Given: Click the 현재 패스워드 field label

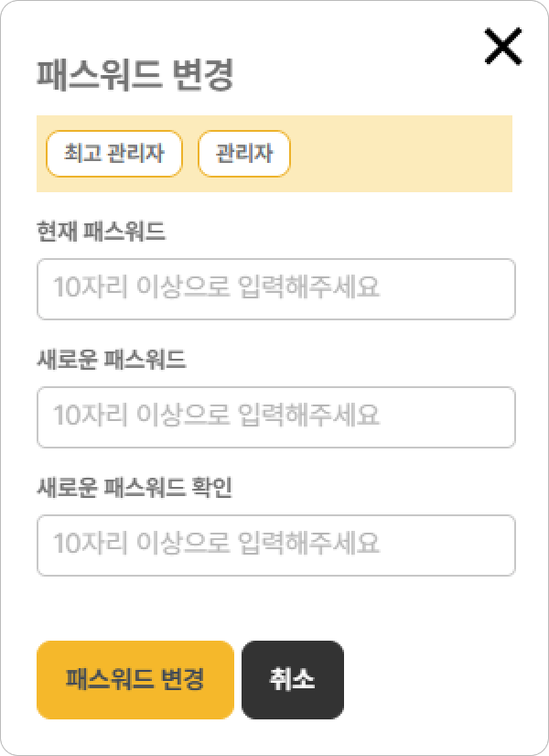Looking at the screenshot, I should click(101, 232).
